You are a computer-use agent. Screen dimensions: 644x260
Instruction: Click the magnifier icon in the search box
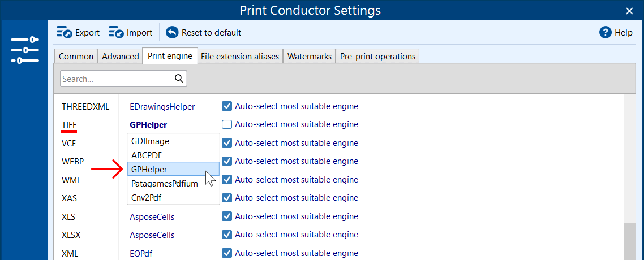click(x=179, y=79)
